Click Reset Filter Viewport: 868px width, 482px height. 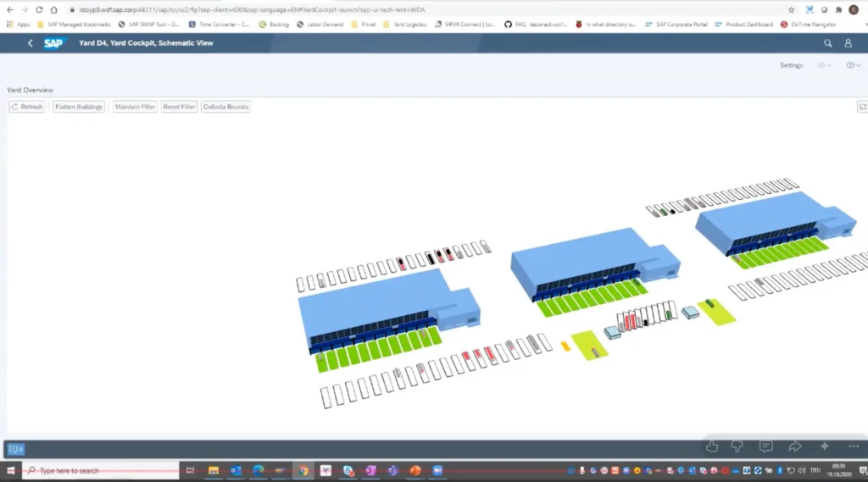[x=179, y=107]
